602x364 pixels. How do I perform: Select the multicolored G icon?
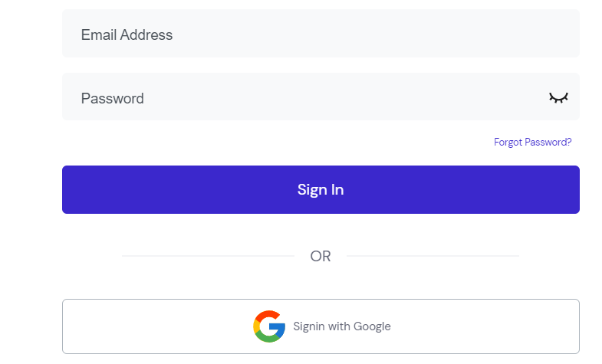pyautogui.click(x=269, y=326)
